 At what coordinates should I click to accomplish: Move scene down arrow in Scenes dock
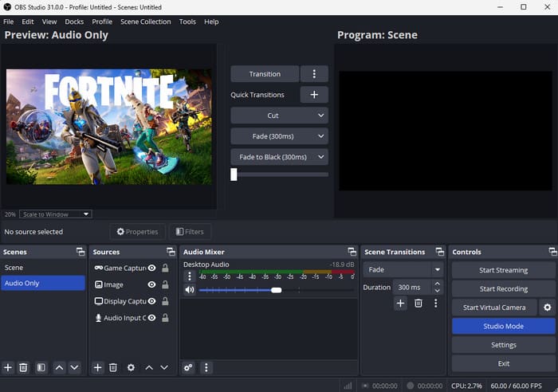click(x=74, y=367)
